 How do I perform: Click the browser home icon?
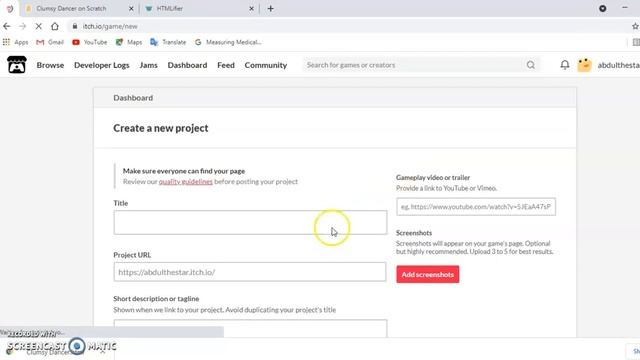coord(55,26)
